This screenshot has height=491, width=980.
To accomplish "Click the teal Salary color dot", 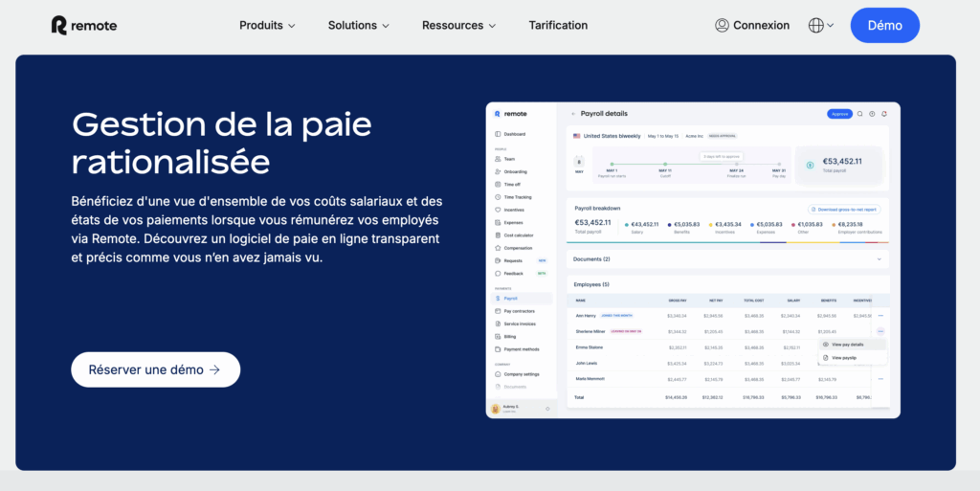I will pos(627,225).
